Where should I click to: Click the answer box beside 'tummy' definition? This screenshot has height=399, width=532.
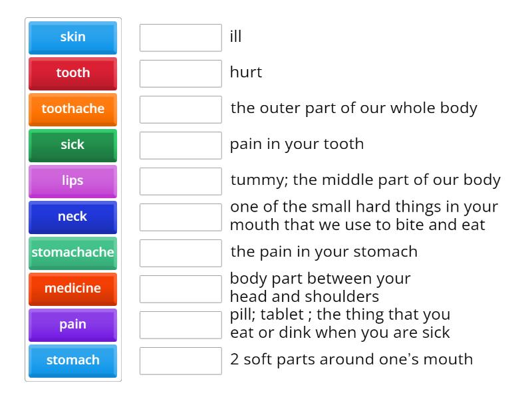coord(180,181)
